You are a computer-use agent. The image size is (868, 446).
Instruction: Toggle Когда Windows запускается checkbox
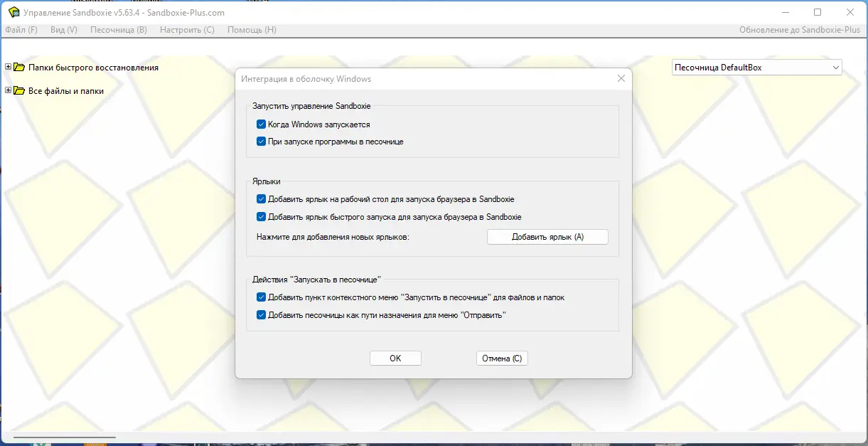point(261,124)
